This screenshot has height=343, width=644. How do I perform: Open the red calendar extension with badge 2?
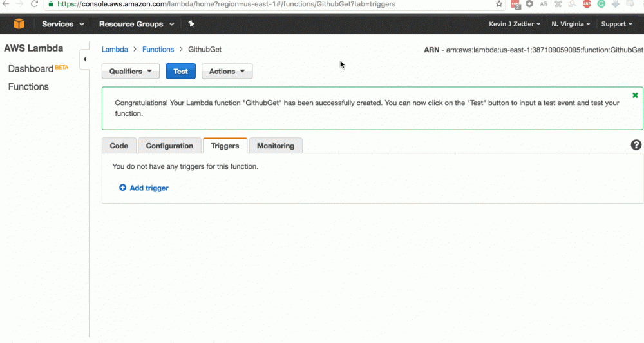(x=515, y=5)
